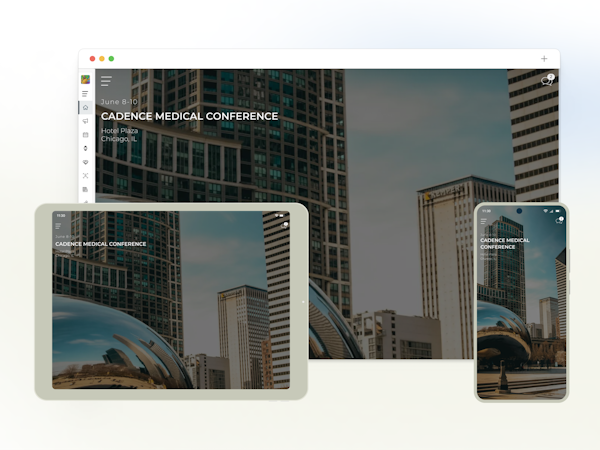Open the calendar schedule sidebar icon
600x450 pixels.
[85, 135]
